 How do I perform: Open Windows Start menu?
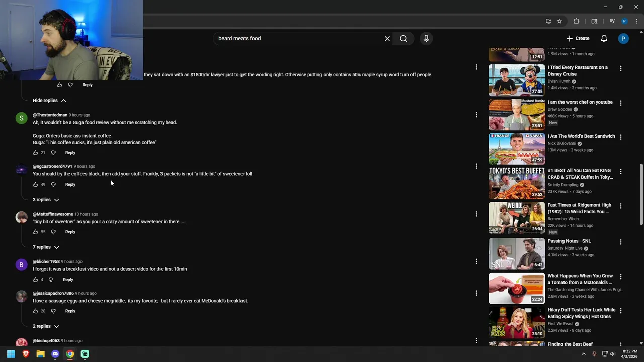(x=11, y=354)
